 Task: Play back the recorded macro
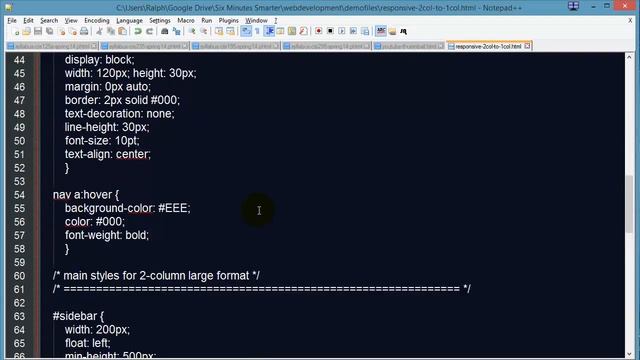point(342,31)
